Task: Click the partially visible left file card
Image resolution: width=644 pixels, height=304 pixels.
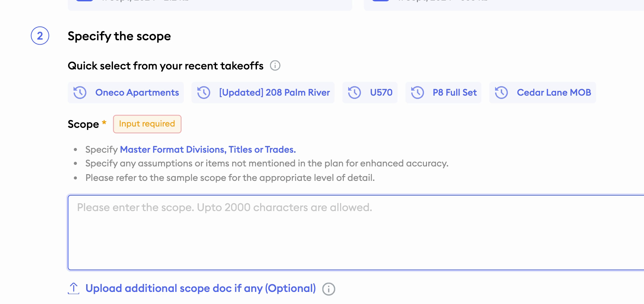Action: pos(210,5)
